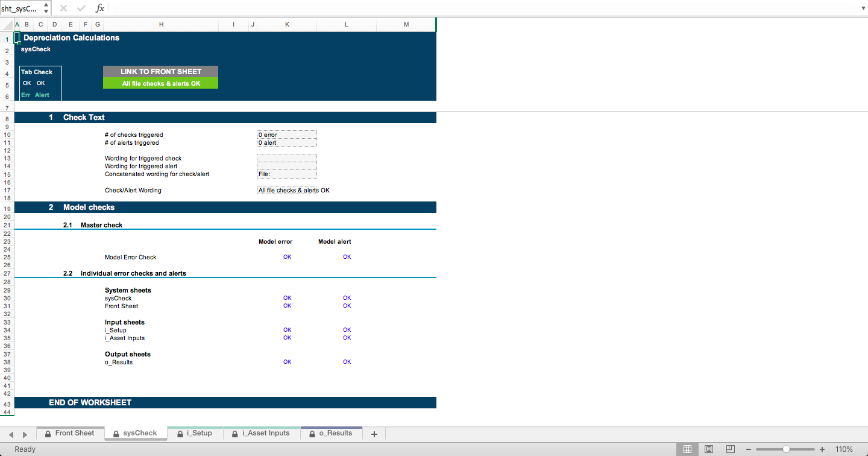Click the 'Check Text' section header
This screenshot has width=868, height=456.
point(84,118)
